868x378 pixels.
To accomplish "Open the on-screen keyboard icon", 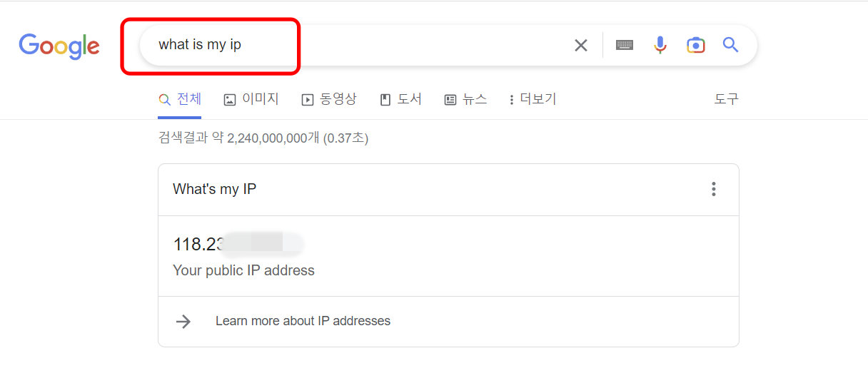I will click(x=625, y=45).
